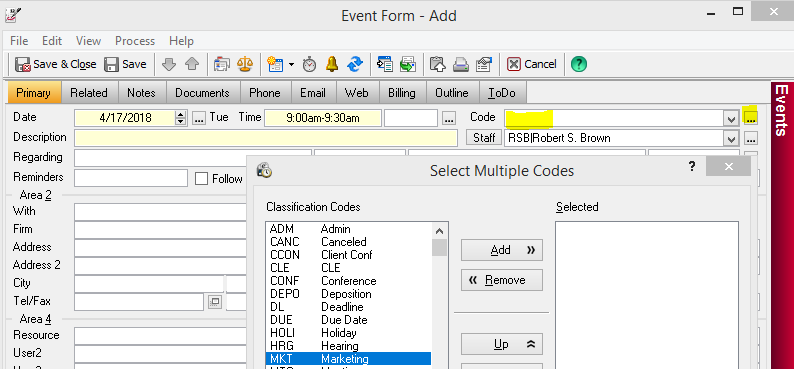Click the highlighted ellipsis button beside Code
The image size is (794, 369).
[751, 118]
